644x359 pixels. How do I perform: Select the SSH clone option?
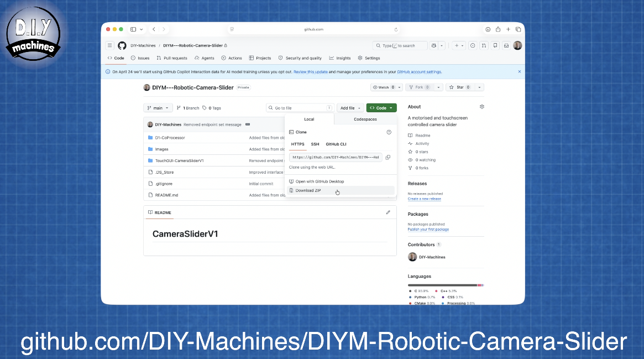click(315, 144)
